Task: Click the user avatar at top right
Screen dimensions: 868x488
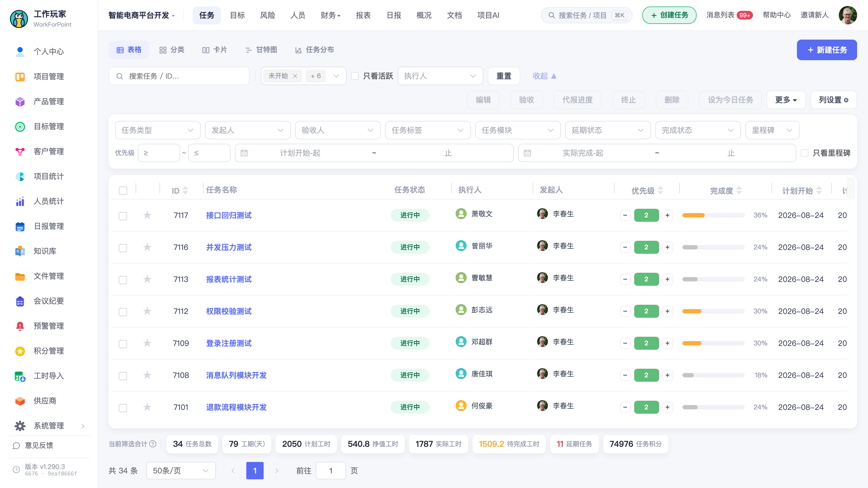Action: [847, 15]
